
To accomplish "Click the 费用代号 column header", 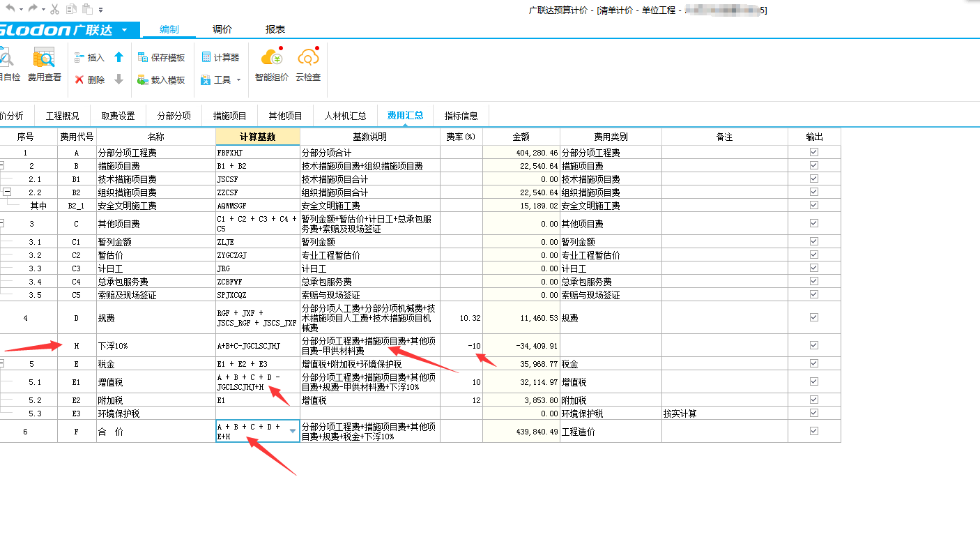I will pyautogui.click(x=77, y=137).
